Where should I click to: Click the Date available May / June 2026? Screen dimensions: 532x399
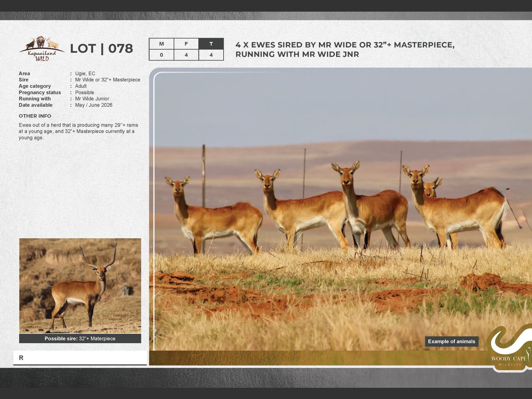tap(94, 105)
